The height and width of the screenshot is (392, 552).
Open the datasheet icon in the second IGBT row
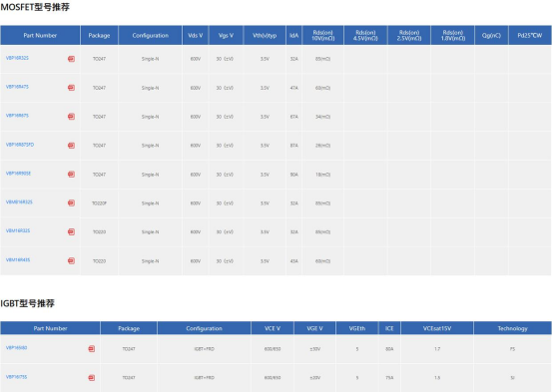[x=92, y=378]
